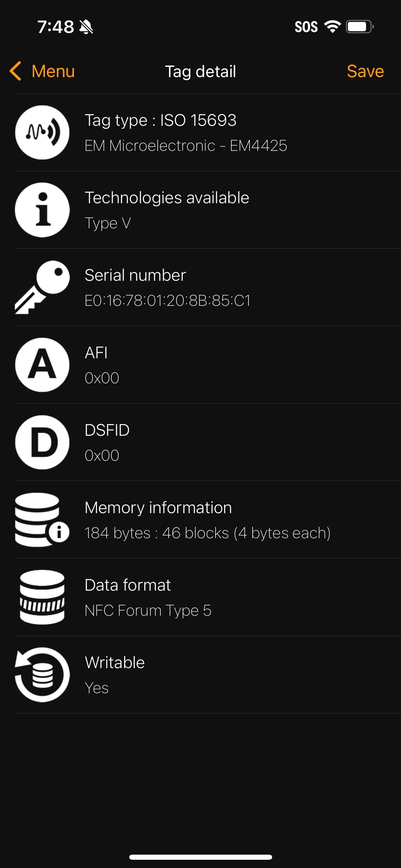The width and height of the screenshot is (401, 868).
Task: Select the NFC Forum Type 5 data format
Action: coord(148,611)
